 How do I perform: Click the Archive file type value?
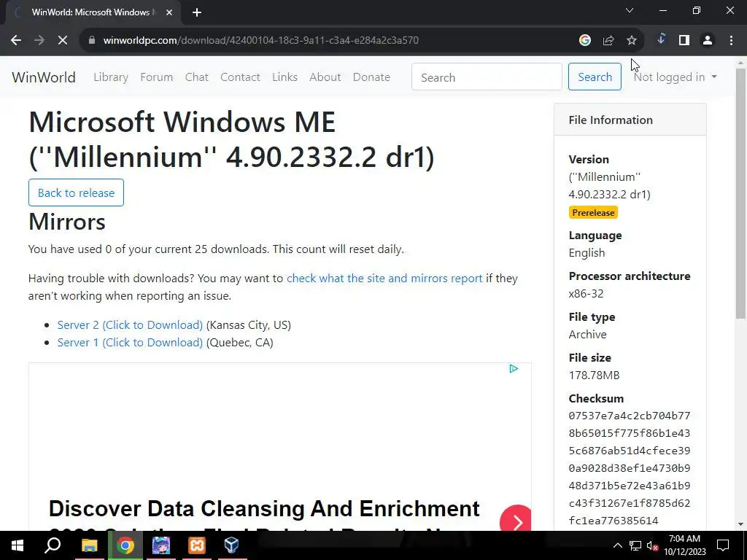(587, 334)
